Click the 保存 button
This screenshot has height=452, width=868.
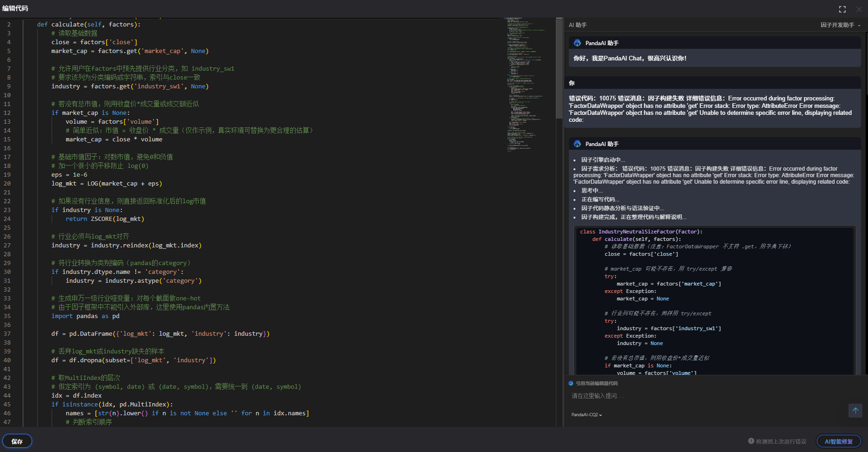17,441
